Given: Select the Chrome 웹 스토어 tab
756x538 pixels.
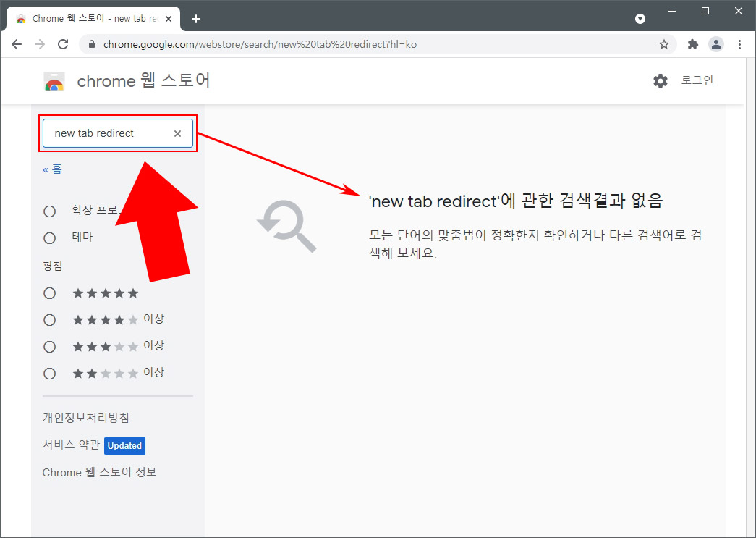Looking at the screenshot, I should [93, 19].
